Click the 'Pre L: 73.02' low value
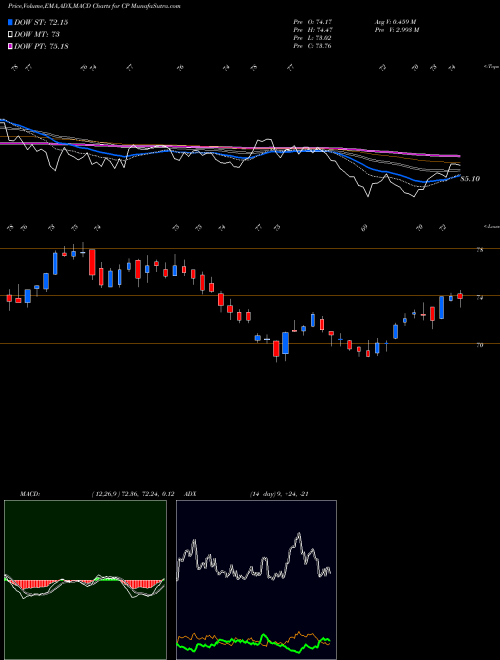The image size is (500, 660). 313,38
